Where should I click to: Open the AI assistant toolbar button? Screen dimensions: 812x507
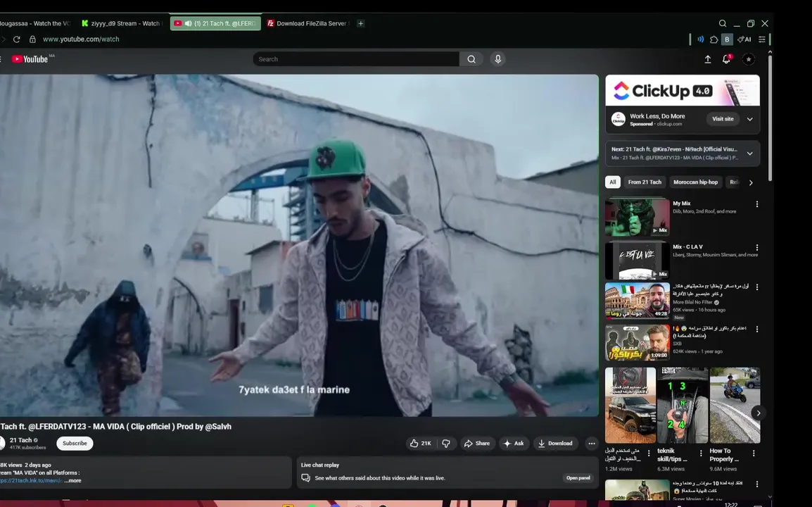744,39
